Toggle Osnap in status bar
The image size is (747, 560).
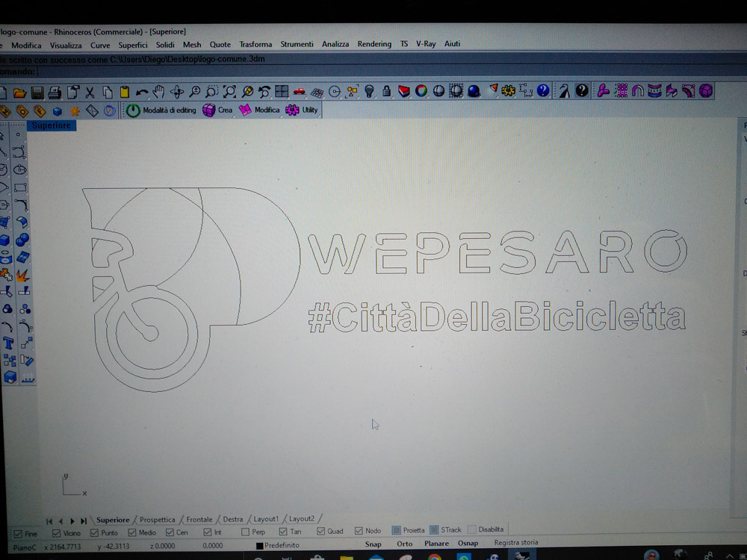pos(468,543)
